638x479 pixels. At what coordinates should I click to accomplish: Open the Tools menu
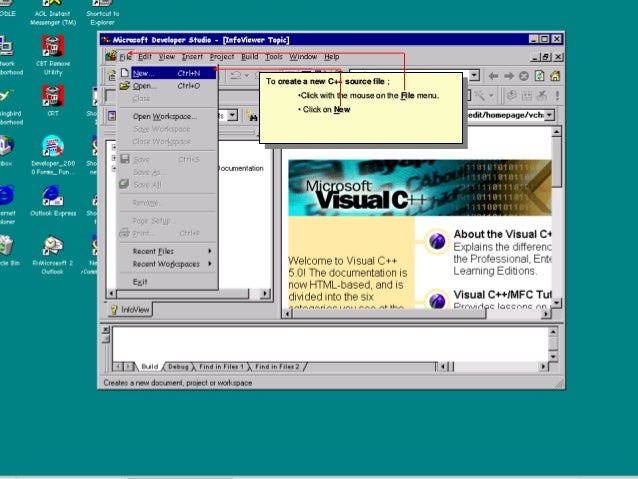pos(273,57)
